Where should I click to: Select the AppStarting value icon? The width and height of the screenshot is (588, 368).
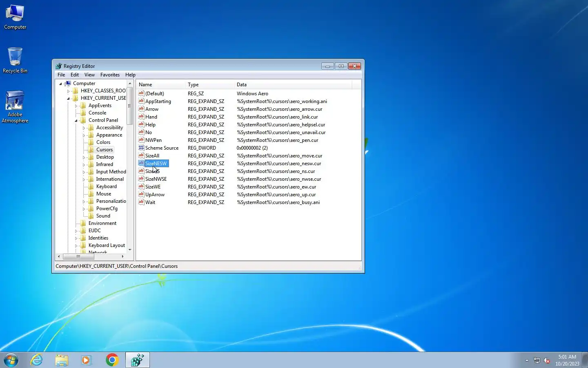(141, 101)
